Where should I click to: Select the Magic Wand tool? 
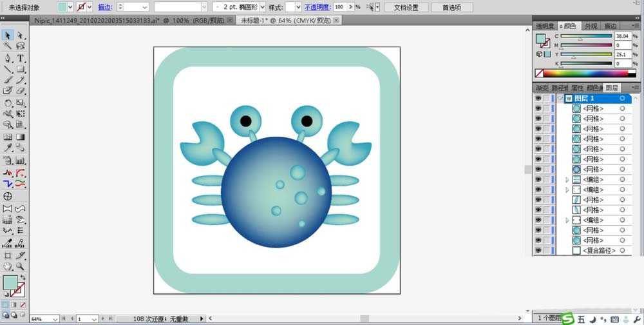coord(8,46)
